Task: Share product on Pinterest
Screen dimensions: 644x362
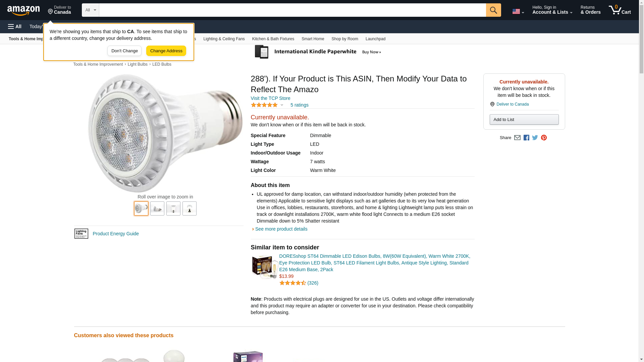Action: [544, 138]
